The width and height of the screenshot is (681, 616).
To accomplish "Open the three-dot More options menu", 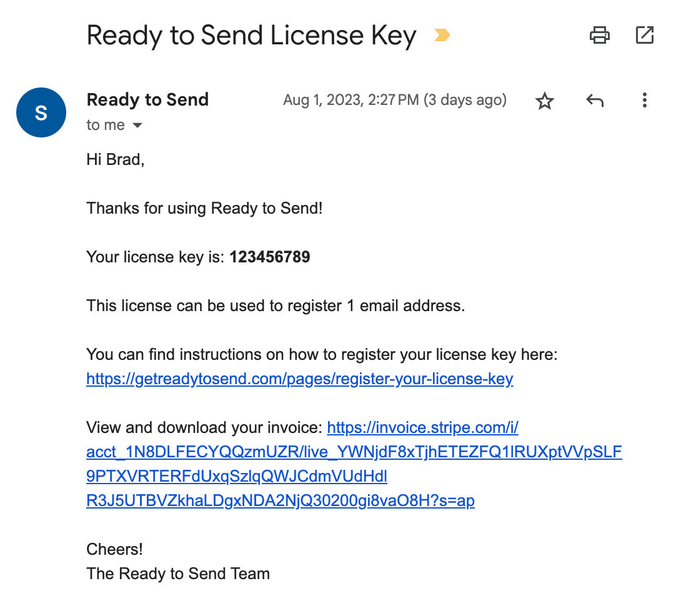I will [644, 101].
